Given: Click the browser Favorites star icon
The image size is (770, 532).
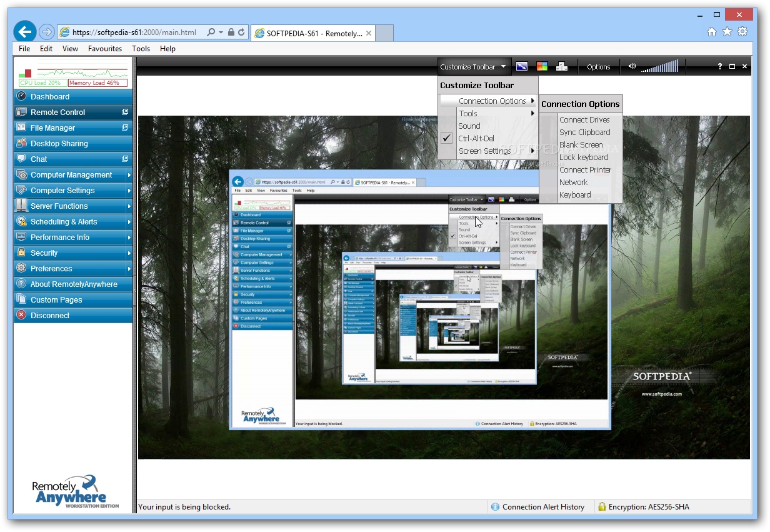Looking at the screenshot, I should 727,32.
